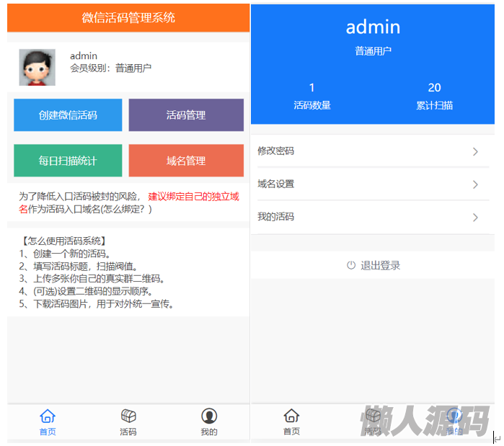This screenshot has height=446, width=504.
Task: Open the 活码 box icon in left panel
Action: click(x=128, y=416)
